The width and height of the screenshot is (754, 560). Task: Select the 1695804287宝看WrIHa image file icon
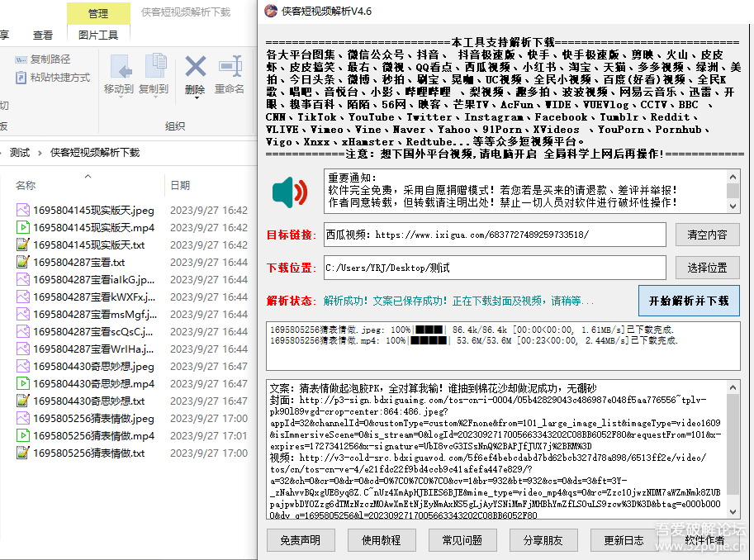(x=22, y=349)
